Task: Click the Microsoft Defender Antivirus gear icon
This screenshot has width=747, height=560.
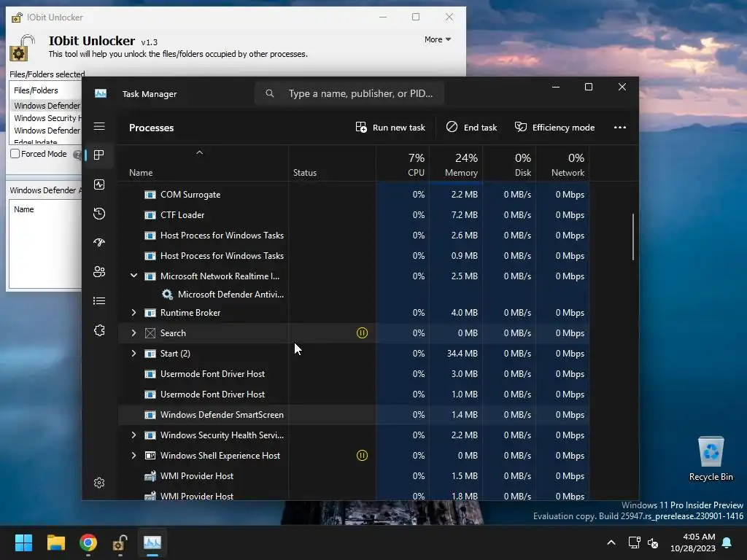Action: point(167,295)
